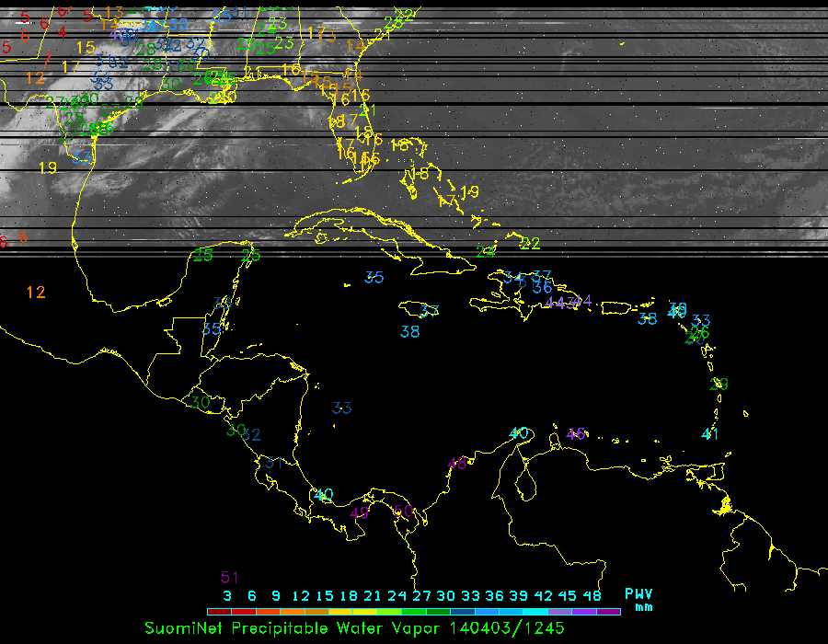Click the purple 51 station value
828x644 pixels.
click(x=230, y=578)
